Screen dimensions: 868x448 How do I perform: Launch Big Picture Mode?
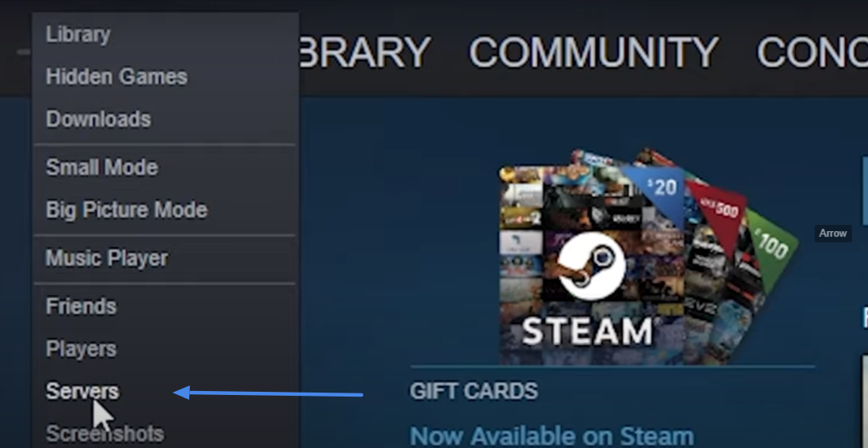(127, 211)
